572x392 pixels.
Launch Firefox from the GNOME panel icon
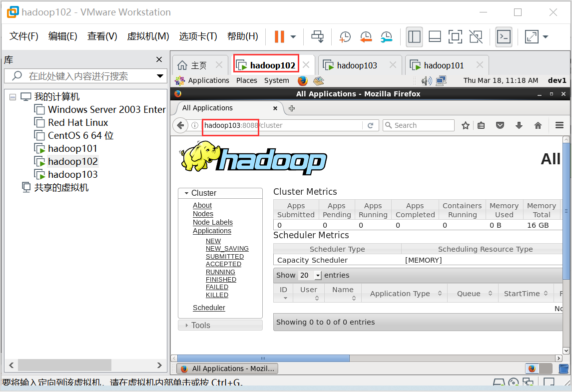pyautogui.click(x=302, y=80)
